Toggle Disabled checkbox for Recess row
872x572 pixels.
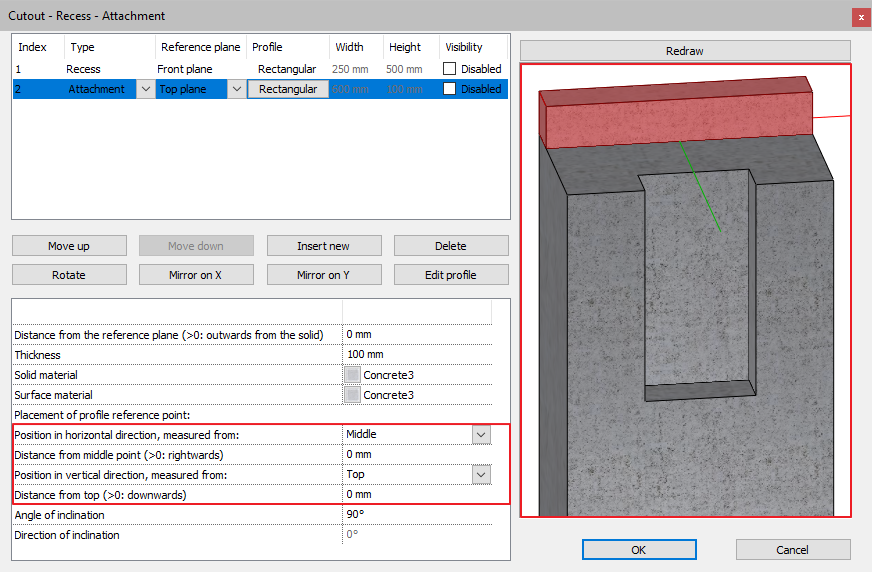point(450,69)
